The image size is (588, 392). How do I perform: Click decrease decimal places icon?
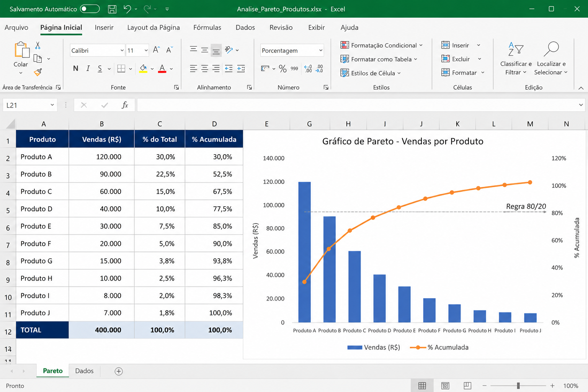coord(320,69)
